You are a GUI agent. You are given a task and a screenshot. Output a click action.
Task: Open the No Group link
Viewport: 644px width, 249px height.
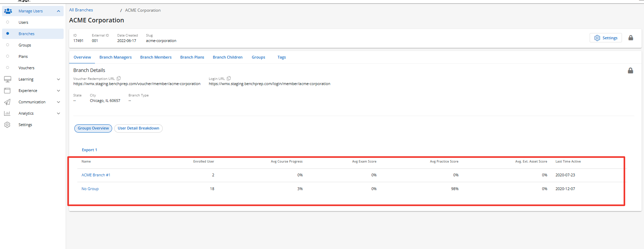coord(90,189)
